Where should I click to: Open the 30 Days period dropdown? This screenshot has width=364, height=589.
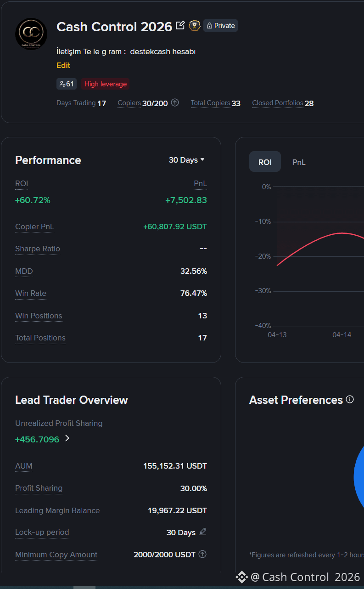tap(186, 160)
